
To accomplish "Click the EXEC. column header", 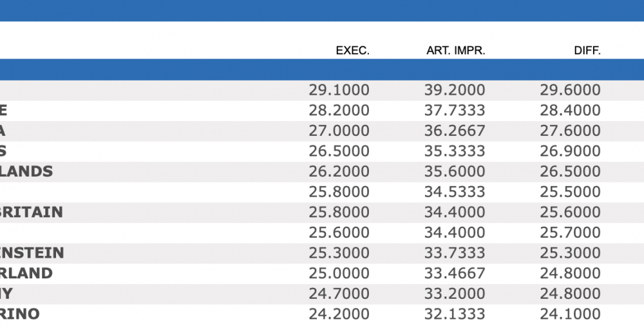I will (x=352, y=51).
